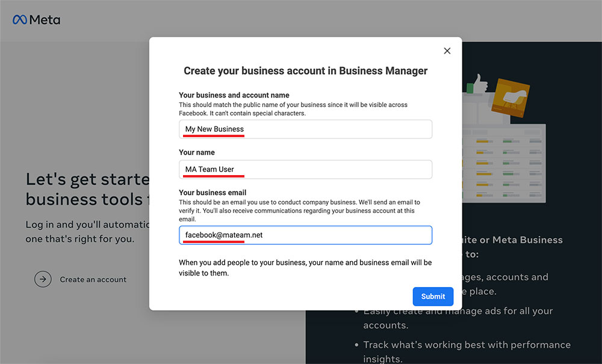
Task: Click the 'Your business and account name' label
Action: [x=234, y=95]
